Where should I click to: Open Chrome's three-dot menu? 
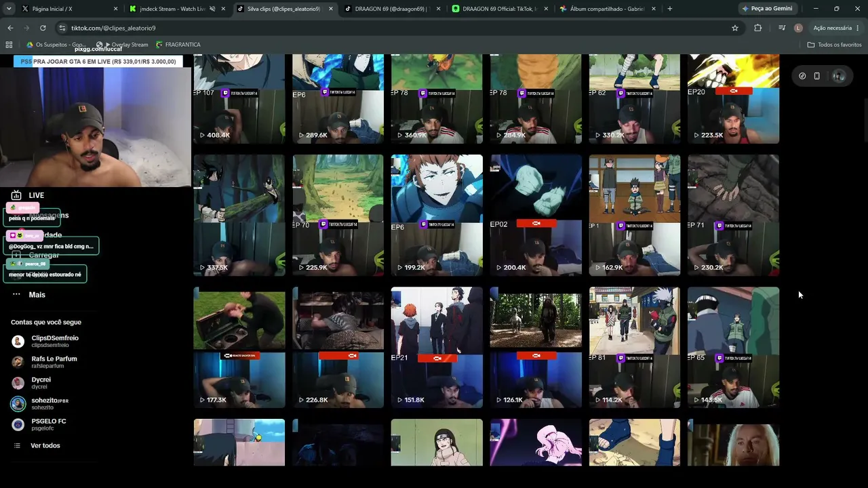point(858,28)
